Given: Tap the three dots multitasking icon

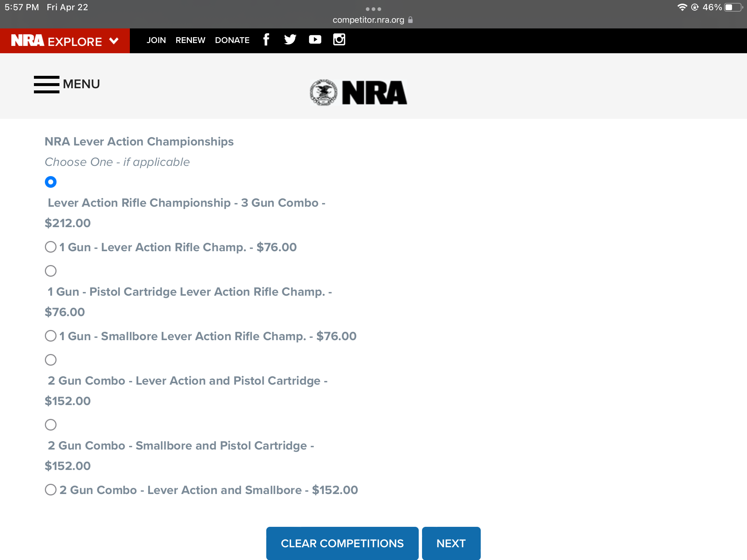Looking at the screenshot, I should pos(373,9).
